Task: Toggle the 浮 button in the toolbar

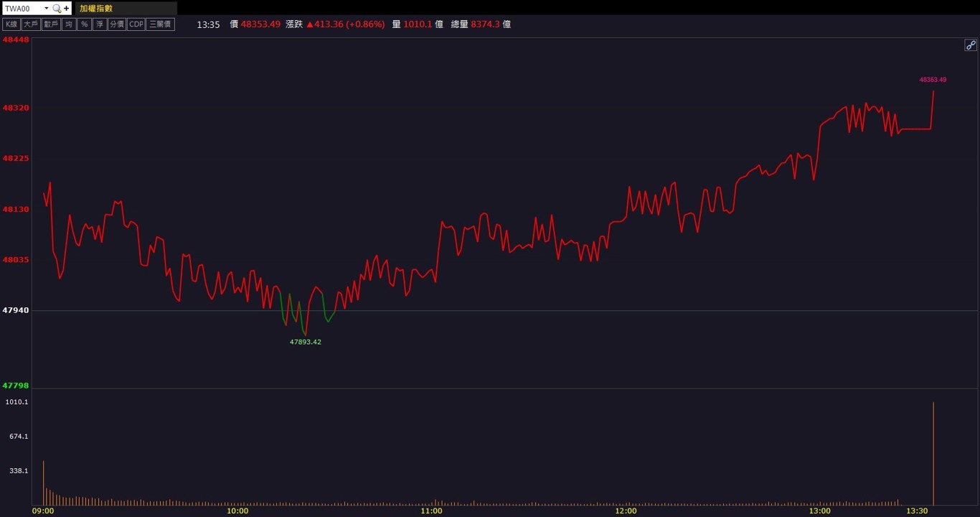Action: pos(100,24)
